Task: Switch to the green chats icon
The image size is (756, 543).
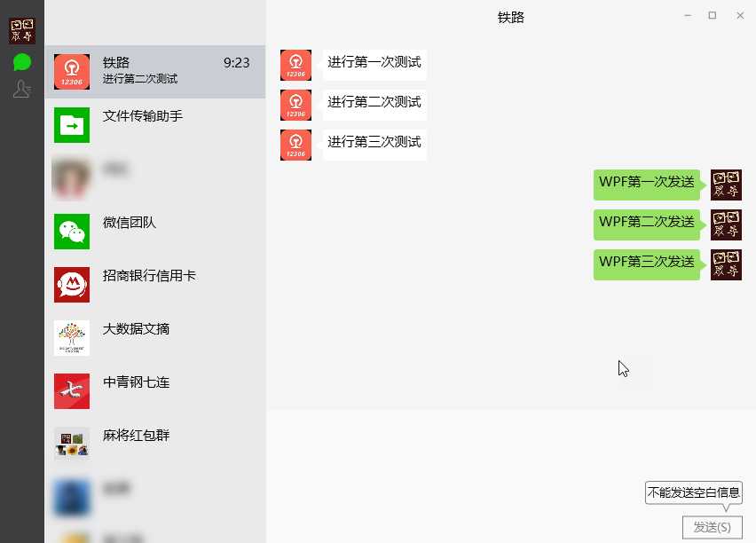Action: [x=22, y=62]
